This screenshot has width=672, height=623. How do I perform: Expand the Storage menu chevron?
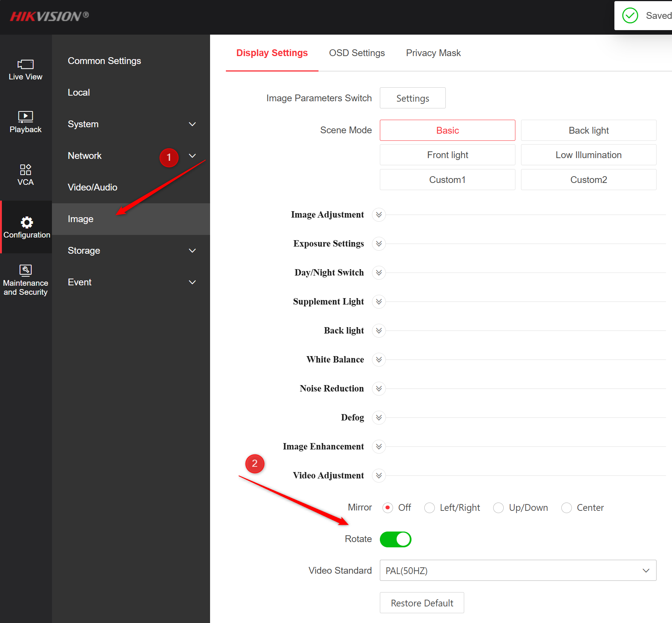(x=192, y=251)
